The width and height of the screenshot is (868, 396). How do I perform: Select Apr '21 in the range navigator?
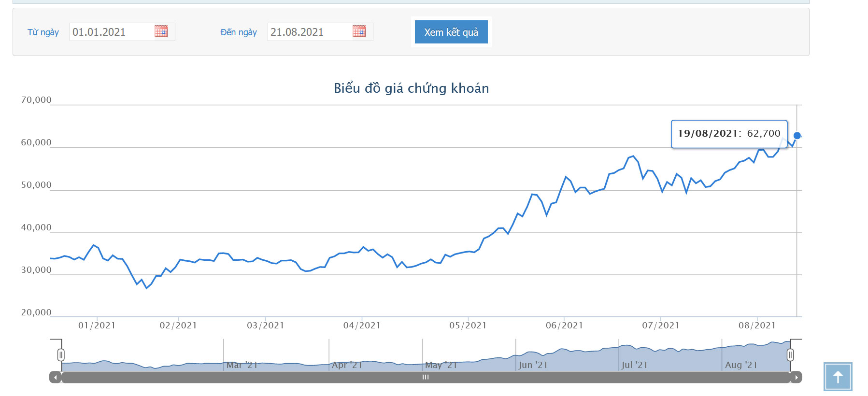point(347,365)
